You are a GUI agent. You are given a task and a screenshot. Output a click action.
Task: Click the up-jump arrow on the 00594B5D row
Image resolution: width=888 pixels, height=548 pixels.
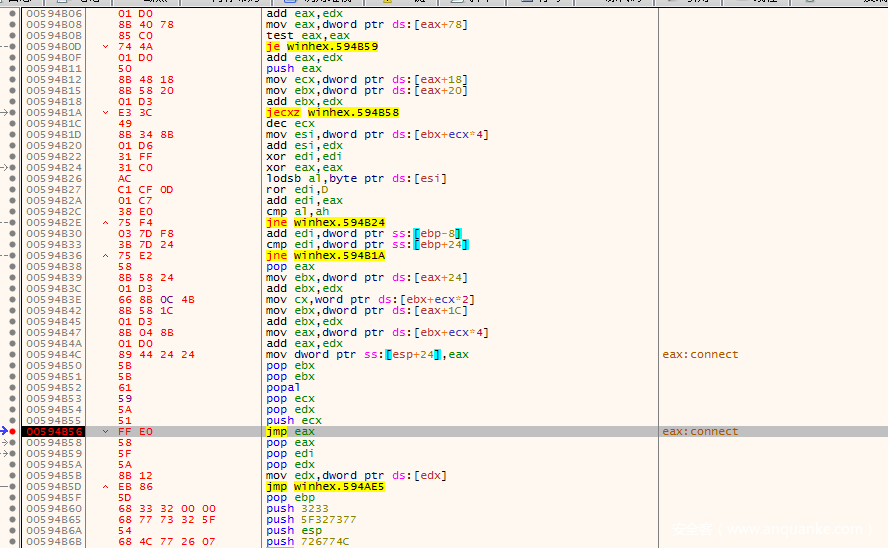click(x=106, y=487)
